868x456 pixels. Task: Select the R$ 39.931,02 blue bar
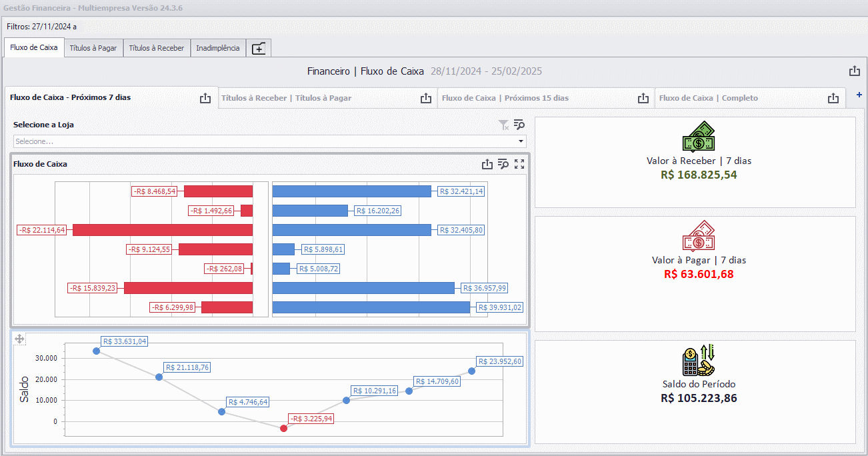point(371,307)
